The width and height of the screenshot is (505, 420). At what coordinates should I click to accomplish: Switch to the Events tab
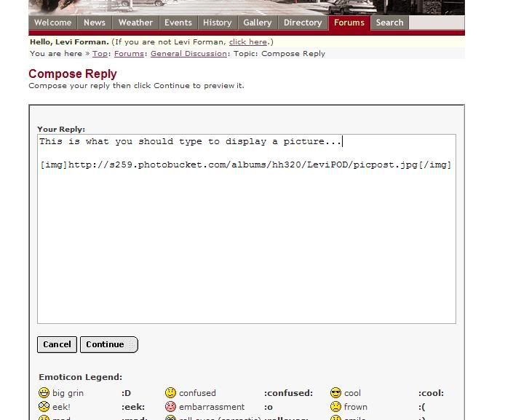tap(178, 23)
